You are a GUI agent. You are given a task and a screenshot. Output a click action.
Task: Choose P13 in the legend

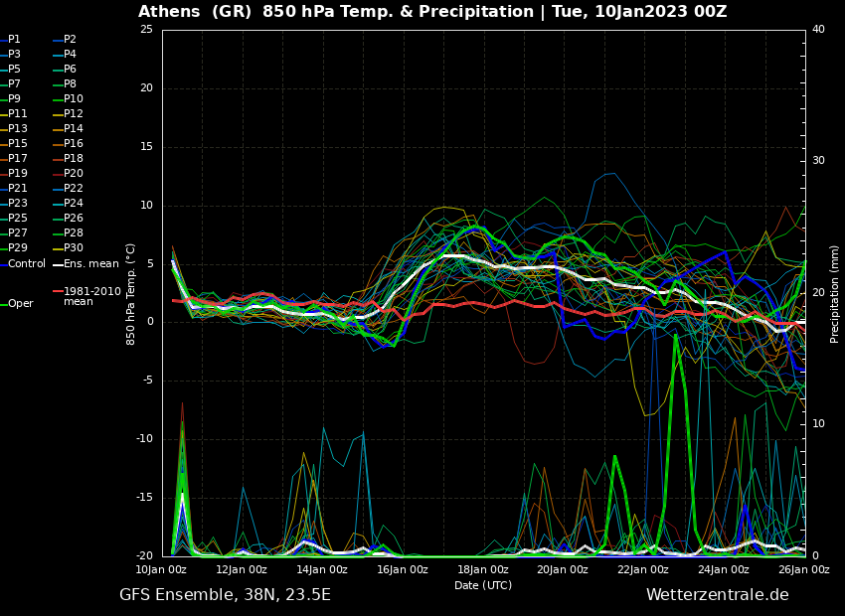(x=14, y=129)
